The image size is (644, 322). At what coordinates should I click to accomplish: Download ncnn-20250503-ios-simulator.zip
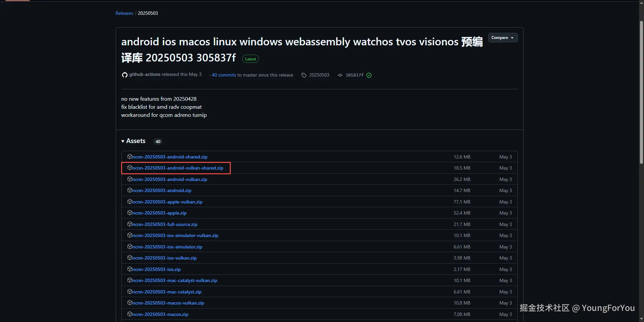167,247
